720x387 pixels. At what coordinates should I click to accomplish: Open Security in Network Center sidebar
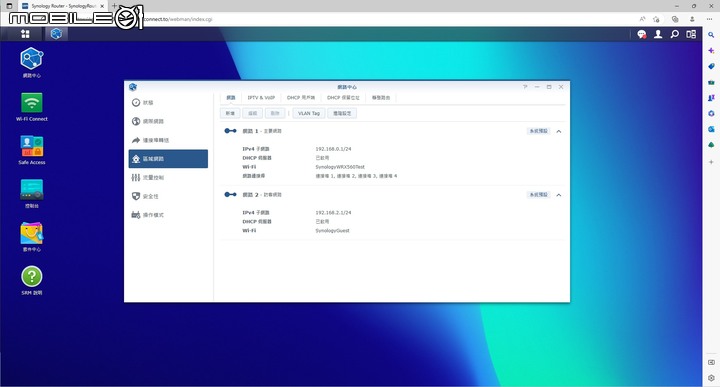tap(168, 196)
